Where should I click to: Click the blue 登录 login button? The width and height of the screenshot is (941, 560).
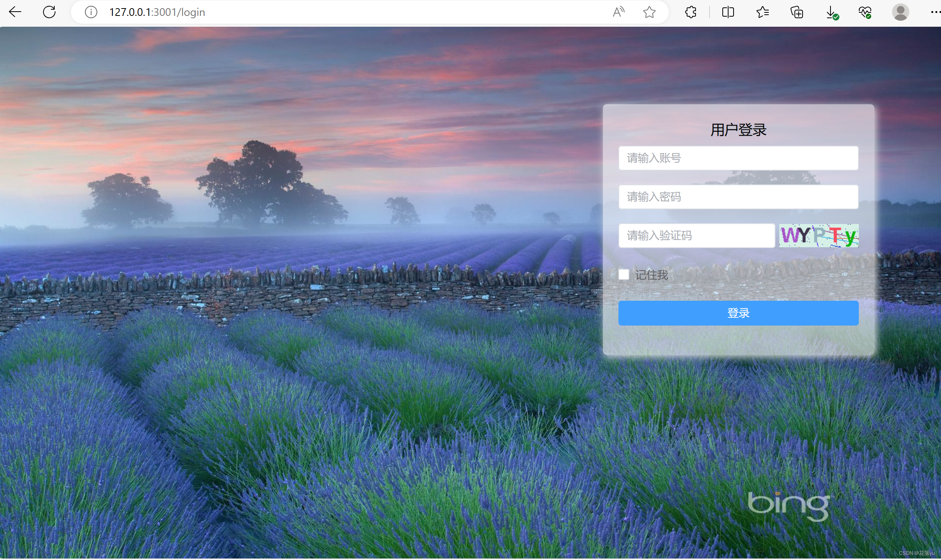pyautogui.click(x=738, y=313)
